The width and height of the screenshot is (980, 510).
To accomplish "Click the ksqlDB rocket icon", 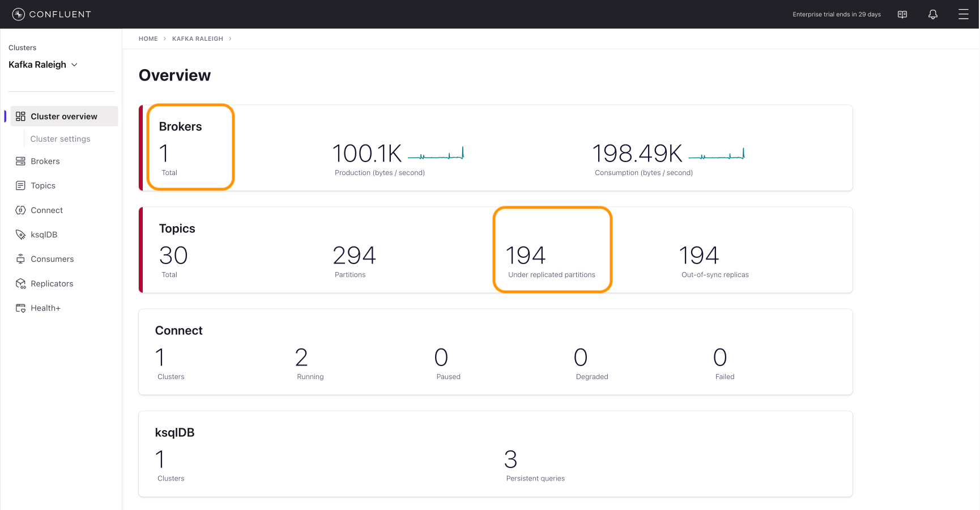I will tap(20, 235).
